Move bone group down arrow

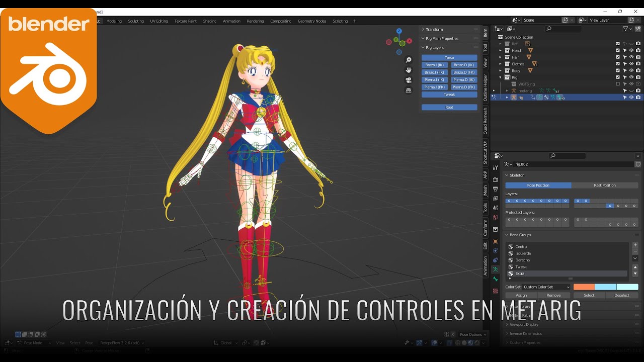635,274
